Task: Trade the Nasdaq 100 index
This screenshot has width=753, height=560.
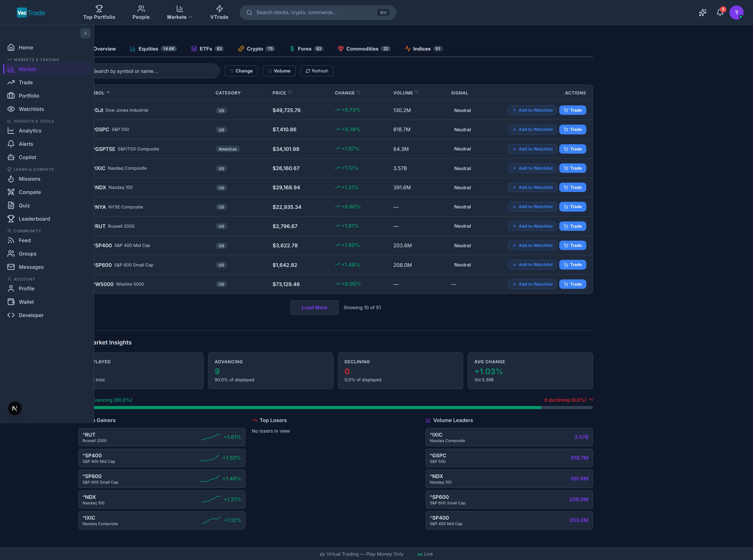Action: (573, 188)
